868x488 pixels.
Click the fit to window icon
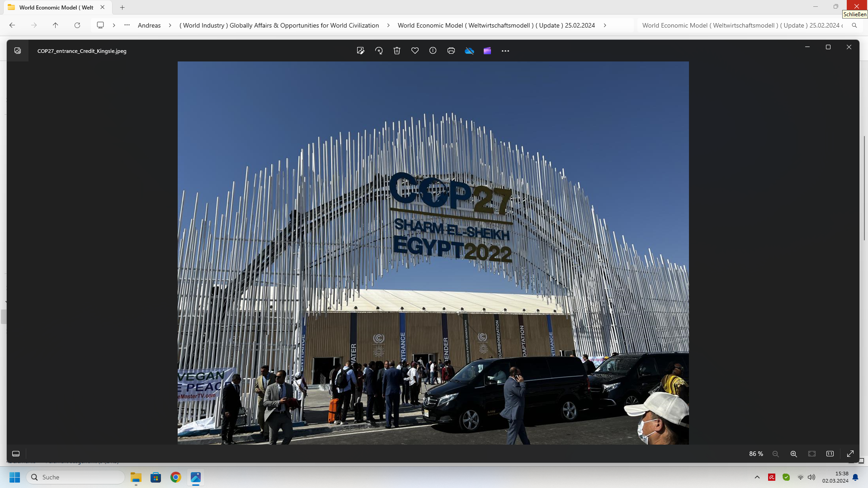(812, 454)
